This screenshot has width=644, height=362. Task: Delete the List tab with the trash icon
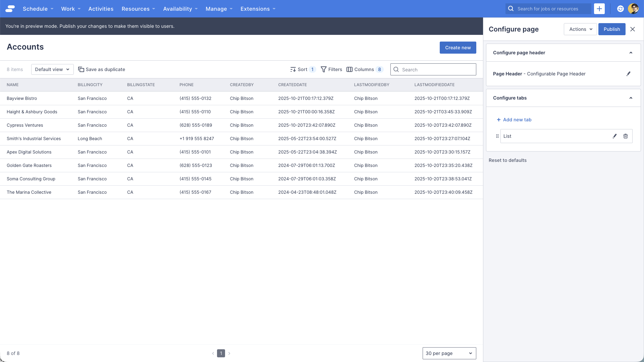point(626,136)
